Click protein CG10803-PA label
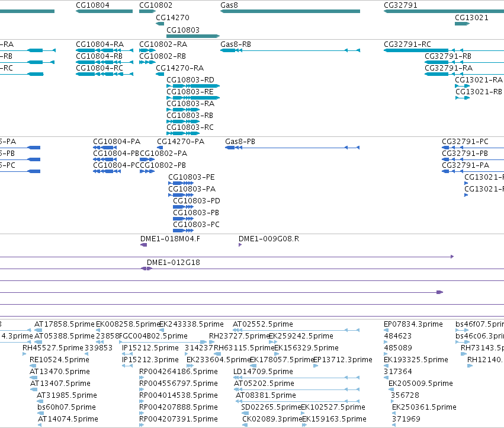504x428 pixels. point(192,190)
